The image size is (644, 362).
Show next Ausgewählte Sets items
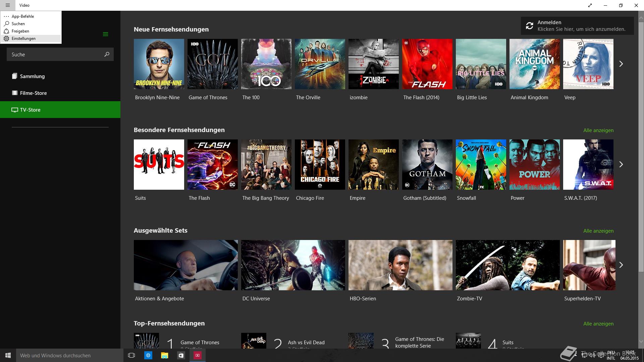[621, 265]
